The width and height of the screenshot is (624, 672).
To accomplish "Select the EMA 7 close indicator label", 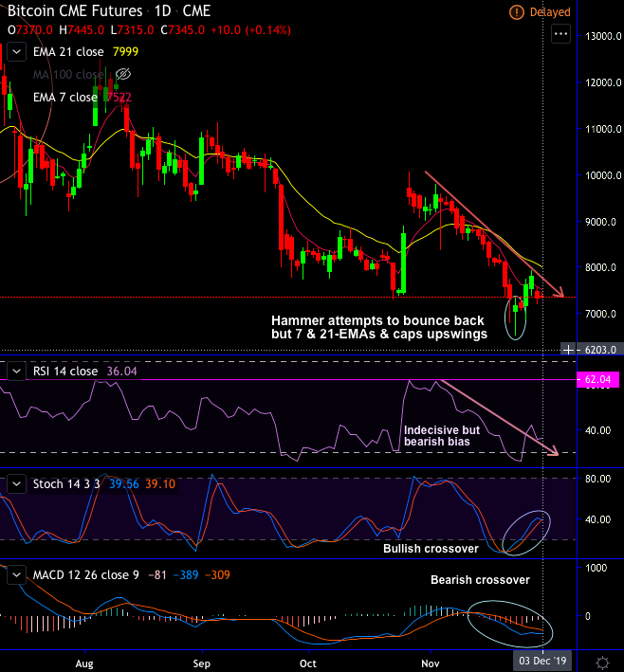I will tap(65, 98).
